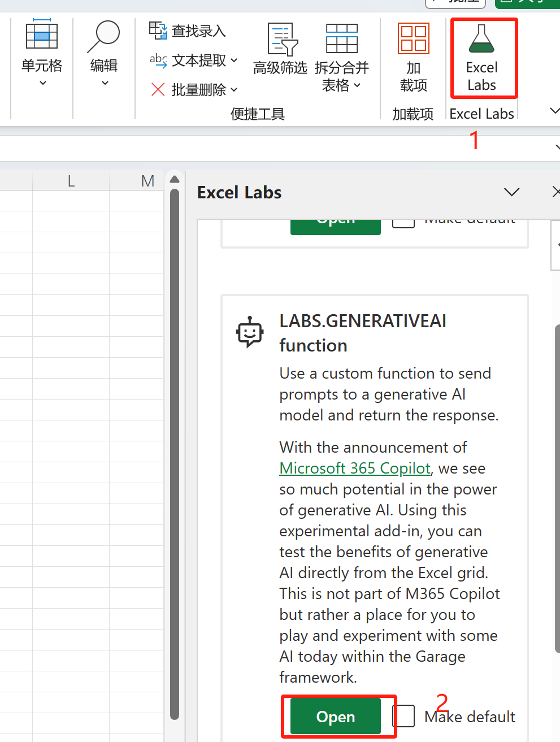Launch the 查找录入 tool
Screen dimensions: 560x742
187,31
